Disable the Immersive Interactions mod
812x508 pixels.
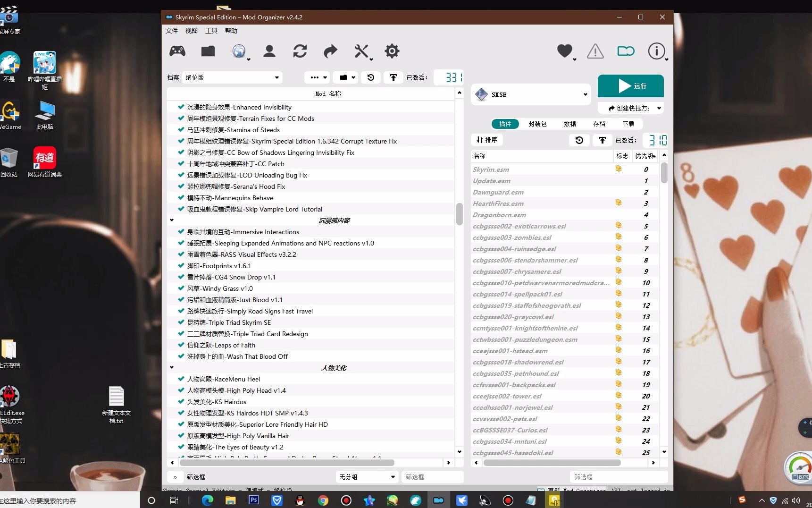coord(181,232)
